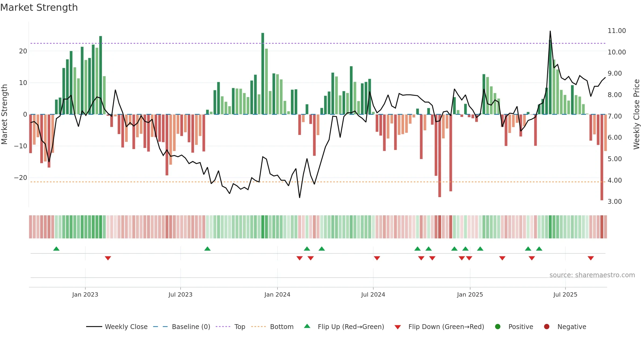The height and width of the screenshot is (362, 644).
Task: Click the green Flip Up legend triangle
Action: point(307,326)
